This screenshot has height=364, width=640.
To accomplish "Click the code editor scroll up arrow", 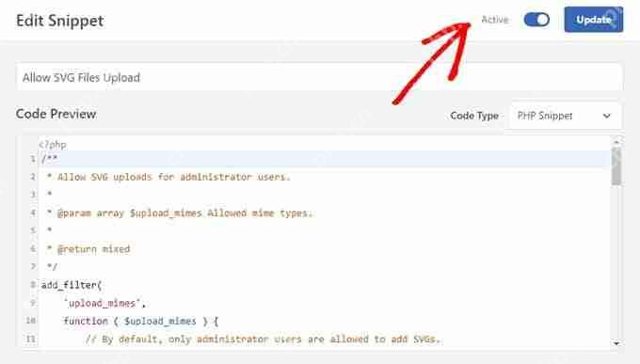I will [616, 142].
